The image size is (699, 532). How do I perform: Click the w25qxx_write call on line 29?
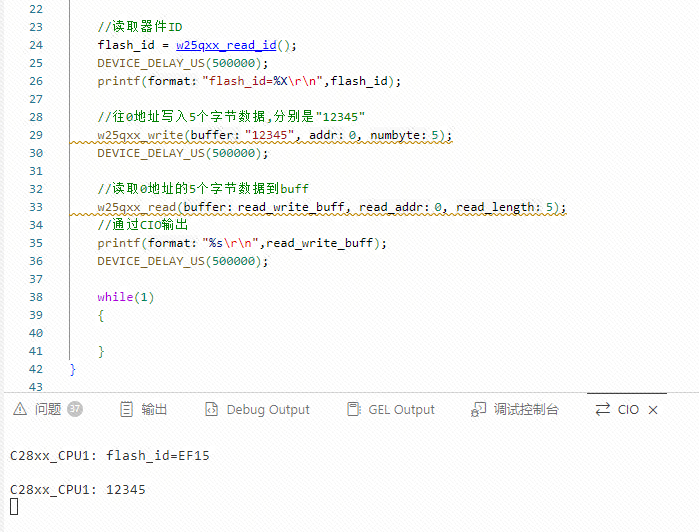click(275, 135)
